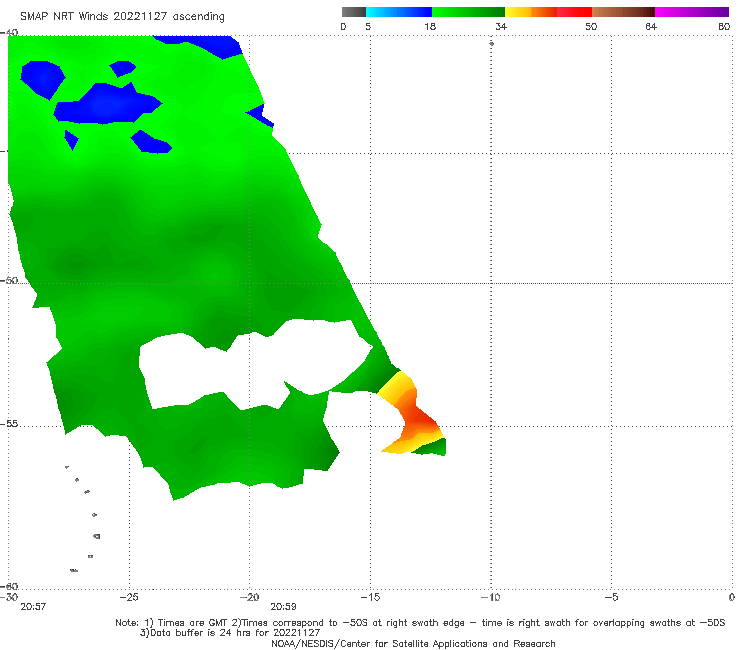Click the color bar label '64'
Image resolution: width=740 pixels, height=650 pixels.
pyautogui.click(x=651, y=26)
